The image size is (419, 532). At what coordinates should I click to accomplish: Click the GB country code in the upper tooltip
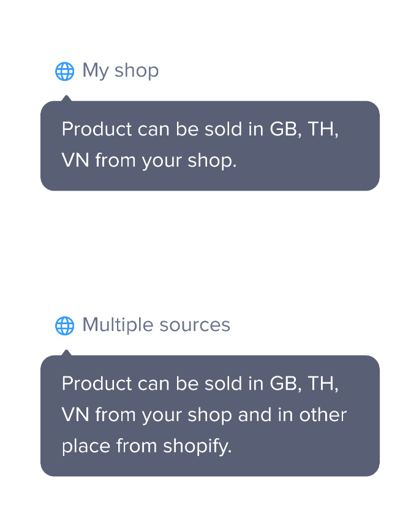(x=285, y=129)
